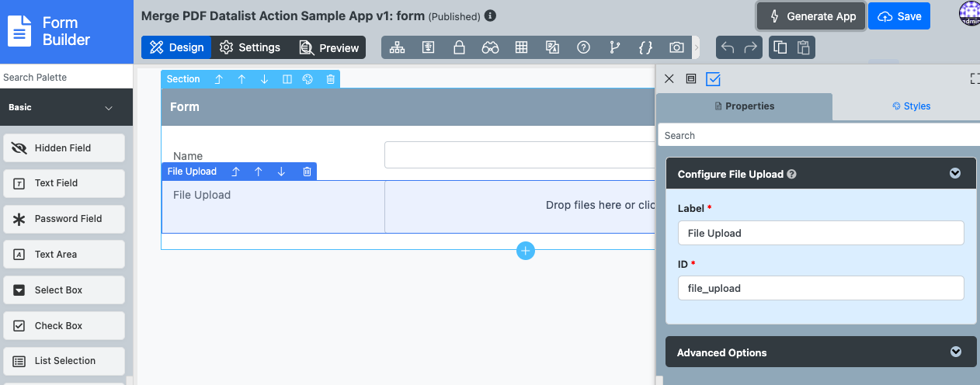
Task: Click the undo arrow icon
Action: (728, 47)
